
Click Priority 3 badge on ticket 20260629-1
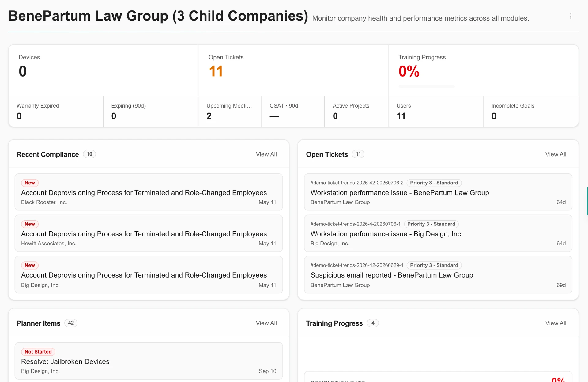tap(434, 265)
